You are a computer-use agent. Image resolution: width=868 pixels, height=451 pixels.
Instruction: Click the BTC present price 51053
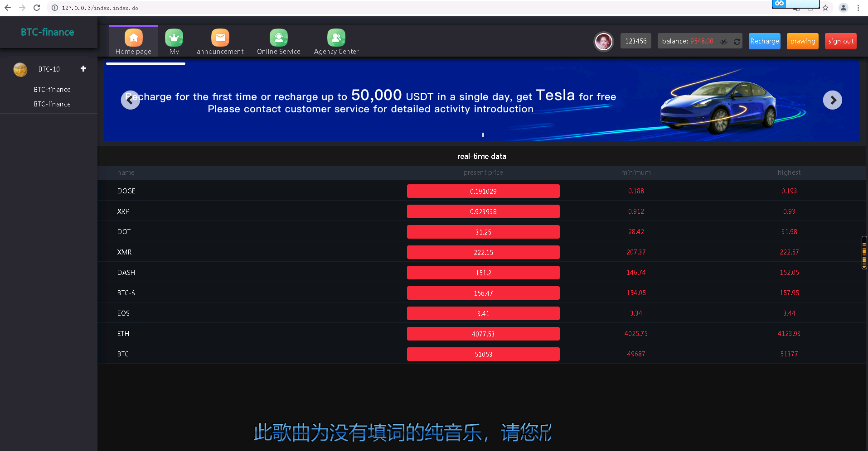click(483, 354)
